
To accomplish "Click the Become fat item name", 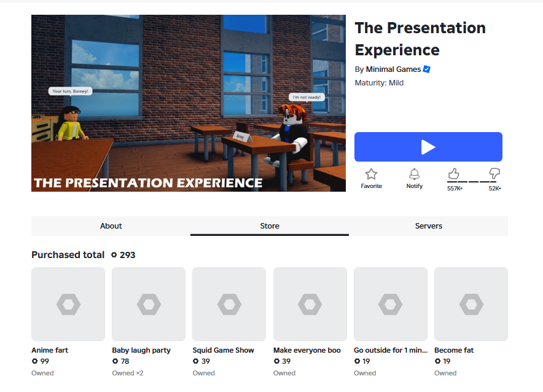I will point(454,350).
